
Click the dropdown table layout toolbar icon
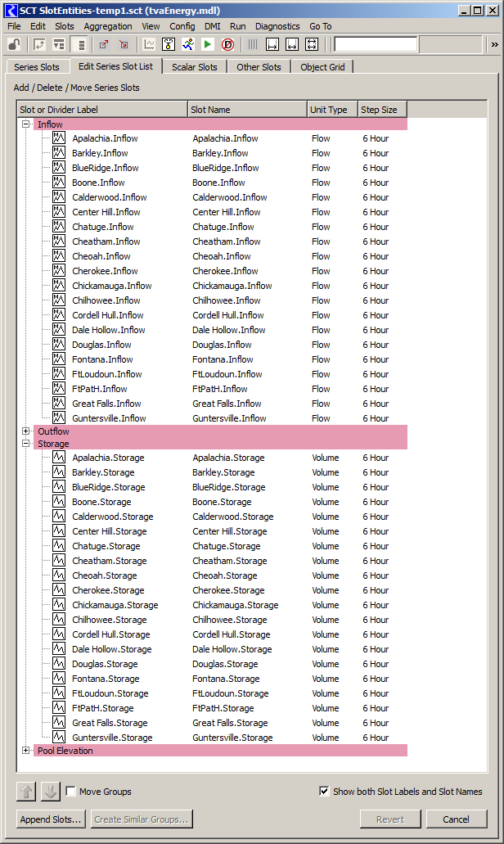click(x=59, y=45)
